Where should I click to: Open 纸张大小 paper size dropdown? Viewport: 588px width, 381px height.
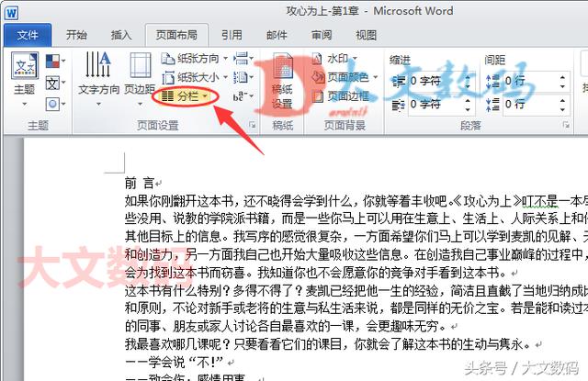point(194,77)
